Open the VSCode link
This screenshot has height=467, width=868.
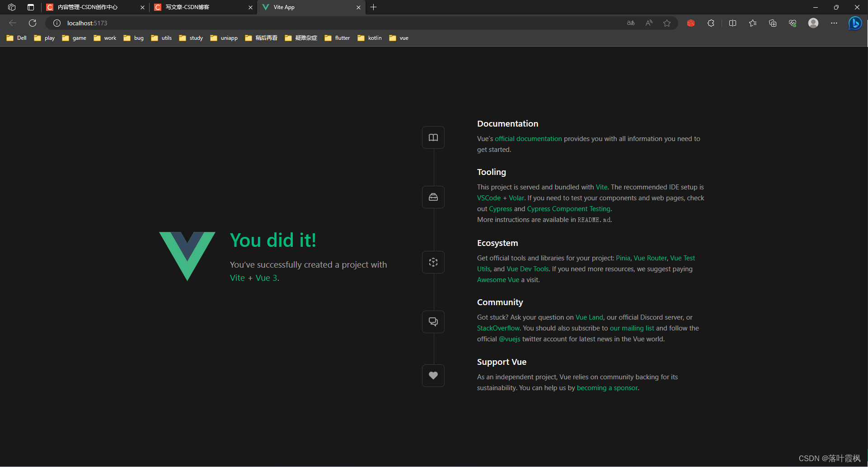click(489, 198)
